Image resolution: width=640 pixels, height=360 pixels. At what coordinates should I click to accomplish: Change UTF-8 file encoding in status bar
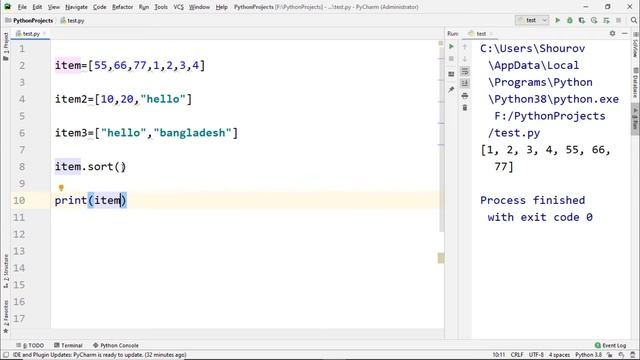[x=536, y=355]
